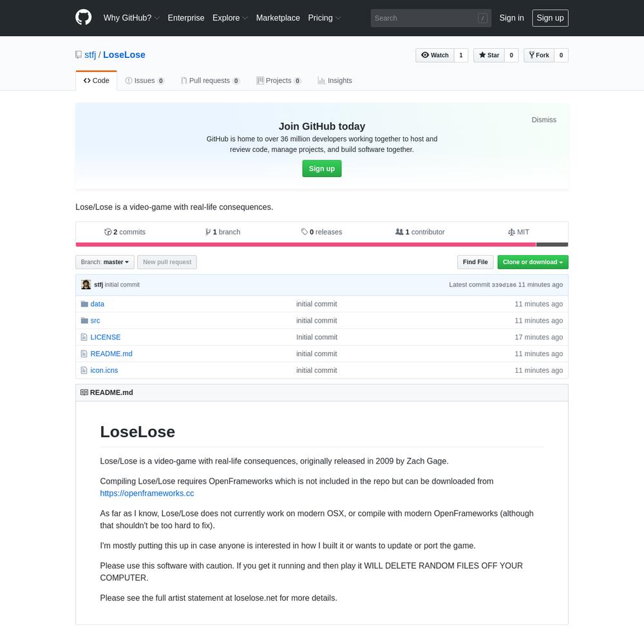Click the book icon in README.md header

pos(84,393)
